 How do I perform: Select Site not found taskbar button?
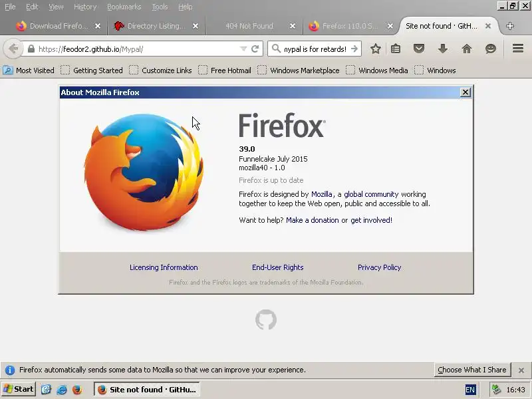(x=147, y=390)
